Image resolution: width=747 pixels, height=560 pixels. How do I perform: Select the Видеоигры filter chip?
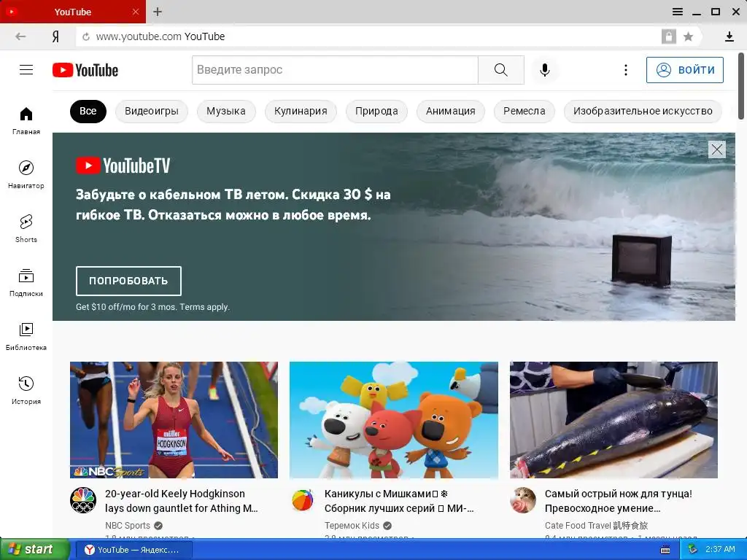(152, 112)
